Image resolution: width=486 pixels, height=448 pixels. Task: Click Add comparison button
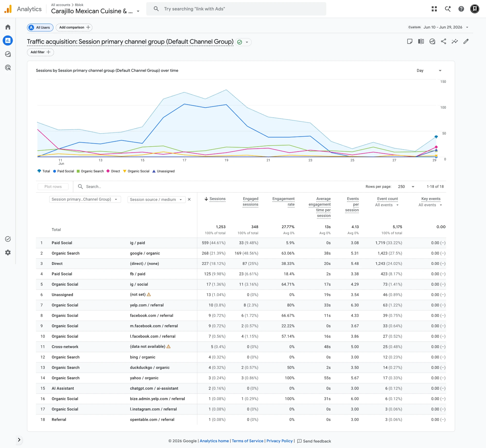[74, 27]
